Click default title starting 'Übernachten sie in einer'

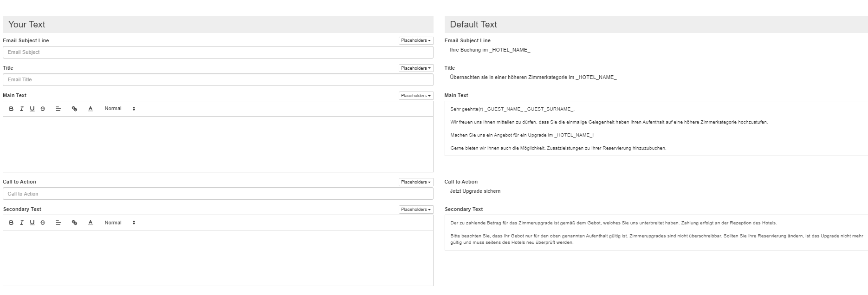pos(533,78)
